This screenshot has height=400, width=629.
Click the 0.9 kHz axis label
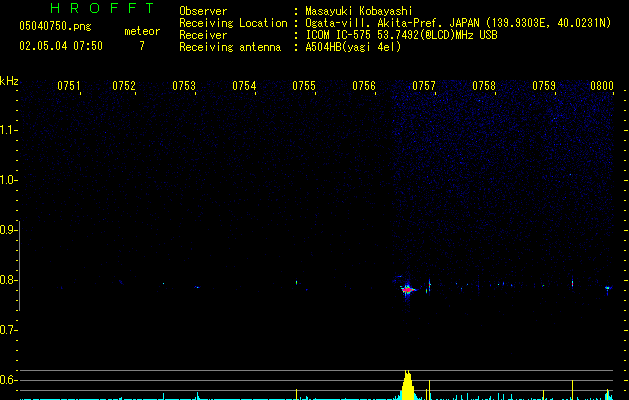[8, 230]
